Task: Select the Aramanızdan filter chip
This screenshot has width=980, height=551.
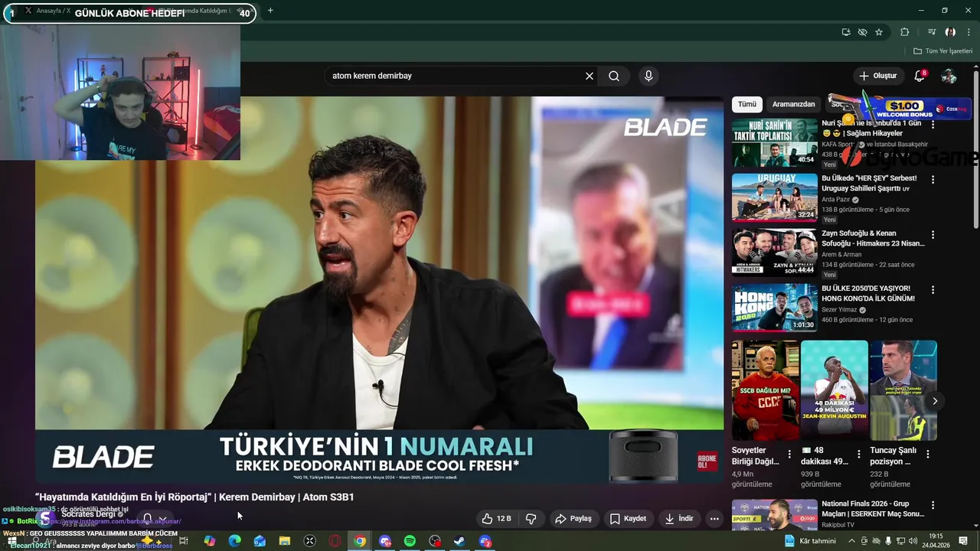Action: (x=793, y=104)
